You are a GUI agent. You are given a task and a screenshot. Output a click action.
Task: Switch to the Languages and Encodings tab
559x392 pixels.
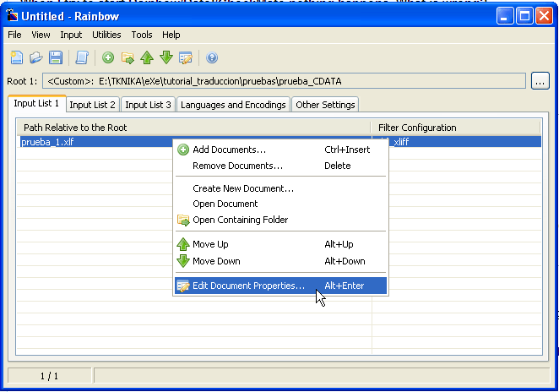(233, 105)
